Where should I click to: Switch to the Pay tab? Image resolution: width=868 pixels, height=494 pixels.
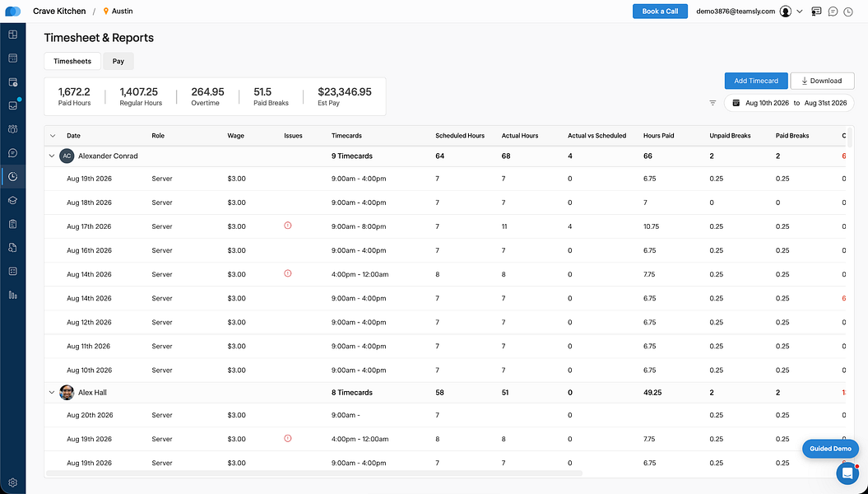pos(118,61)
